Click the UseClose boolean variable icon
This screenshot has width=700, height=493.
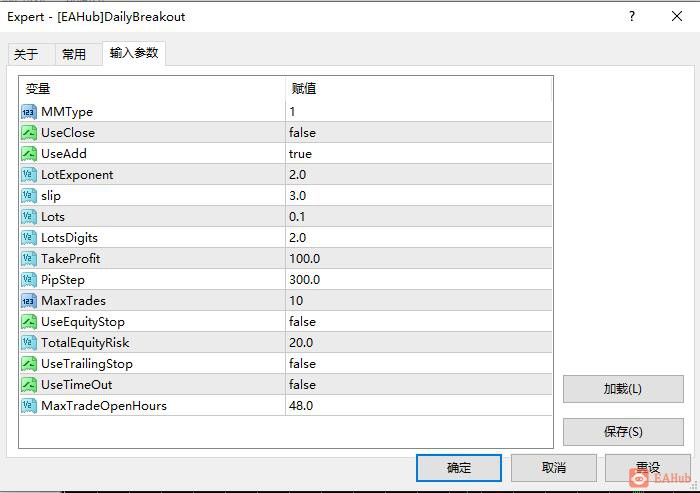pyautogui.click(x=29, y=133)
